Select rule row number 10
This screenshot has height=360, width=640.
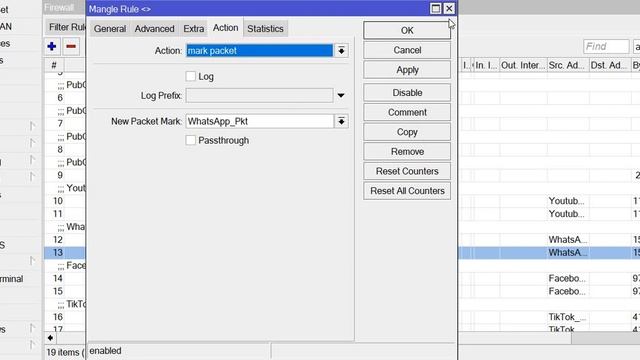pyautogui.click(x=58, y=201)
